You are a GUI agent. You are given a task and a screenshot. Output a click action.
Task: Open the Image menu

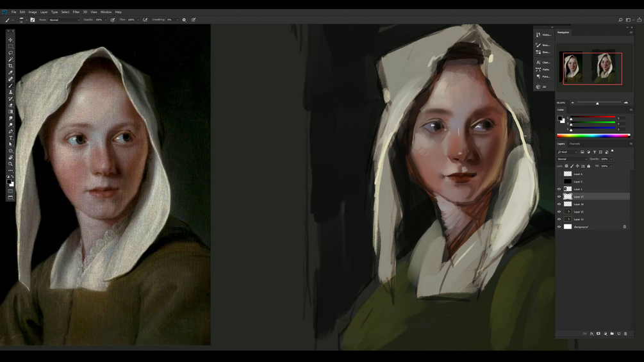(x=33, y=12)
